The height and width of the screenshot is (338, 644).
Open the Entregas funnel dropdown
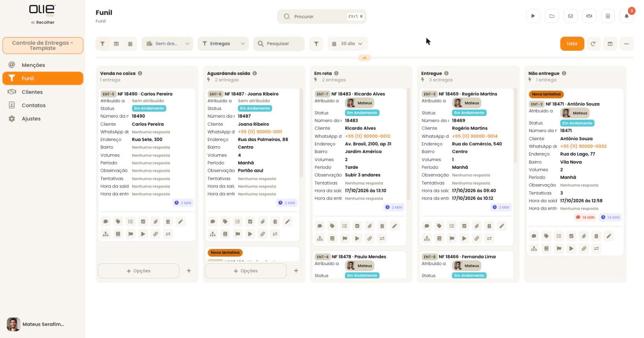(x=223, y=43)
